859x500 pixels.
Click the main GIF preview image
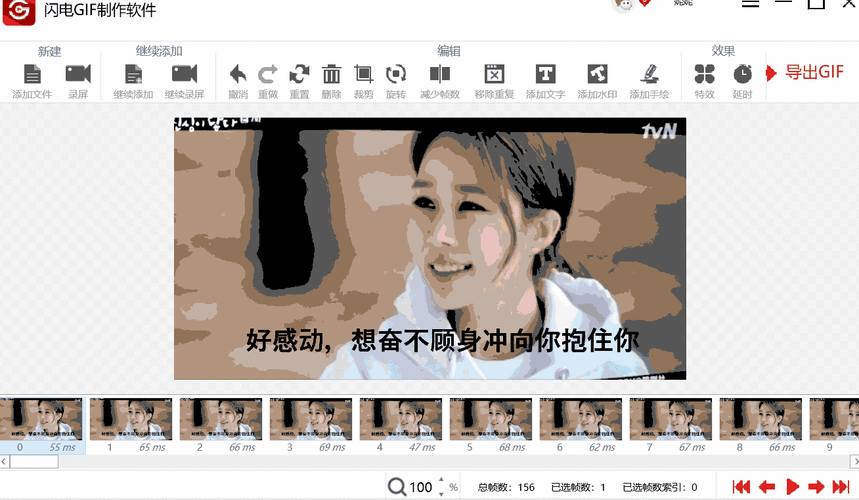430,248
